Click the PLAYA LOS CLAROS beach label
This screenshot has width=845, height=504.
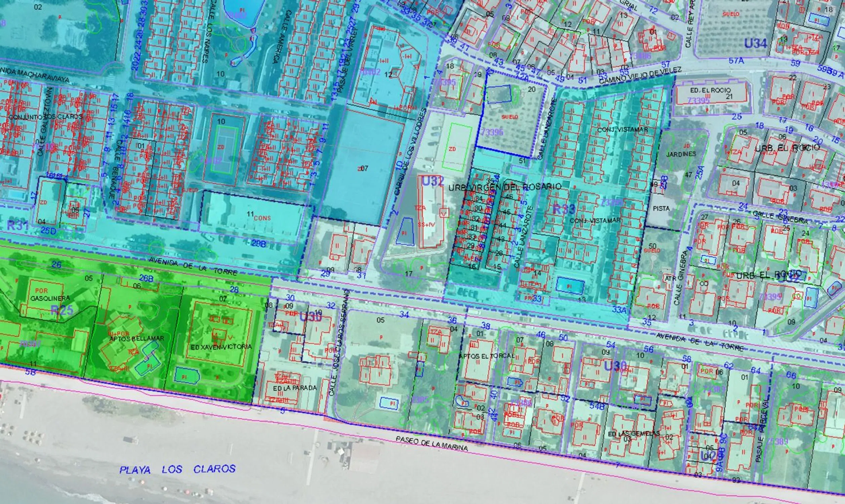tap(177, 470)
